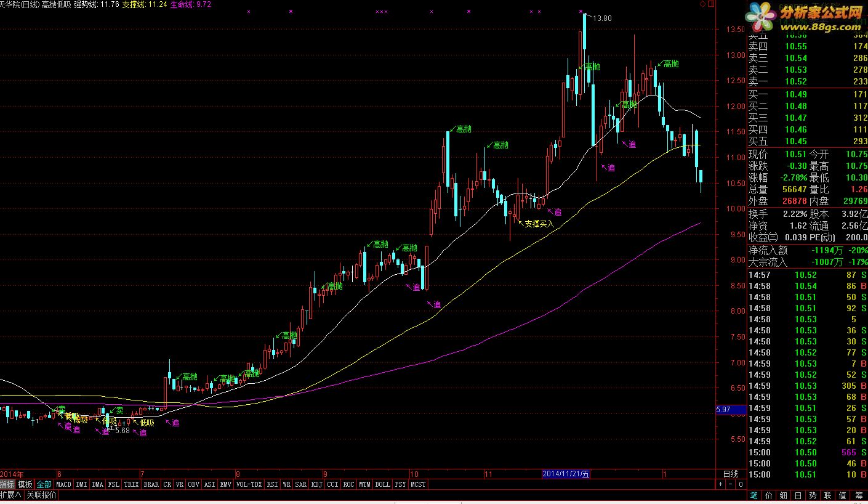Click the 高抛低吸 indicator name in header
The width and height of the screenshot is (868, 504).
coord(56,4)
